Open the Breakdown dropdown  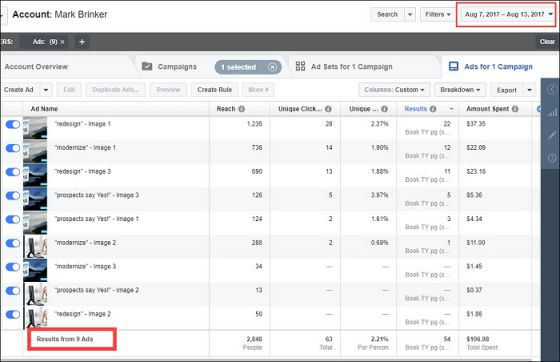[x=460, y=90]
